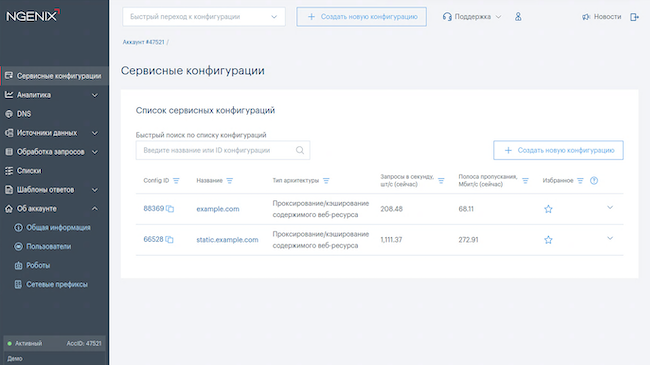The image size is (650, 365).
Task: Open the Быстрый переход к конфигурации dropdown
Action: click(x=204, y=17)
